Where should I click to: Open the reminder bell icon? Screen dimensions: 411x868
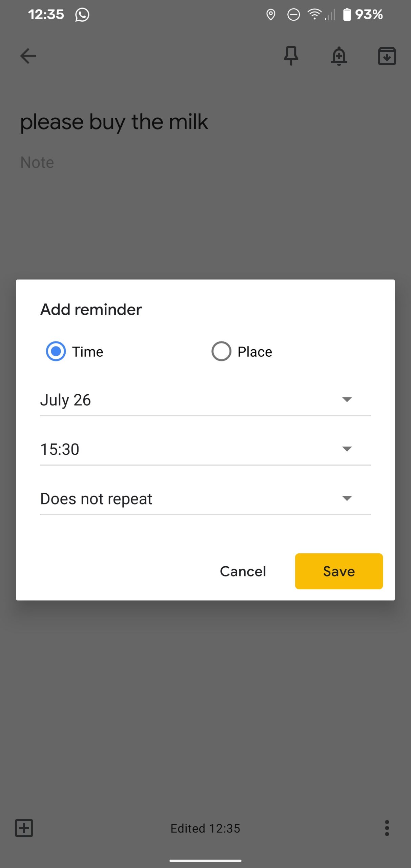pyautogui.click(x=339, y=56)
